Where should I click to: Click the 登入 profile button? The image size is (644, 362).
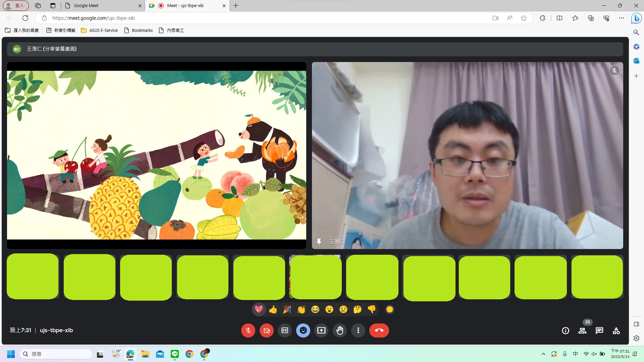point(16,6)
